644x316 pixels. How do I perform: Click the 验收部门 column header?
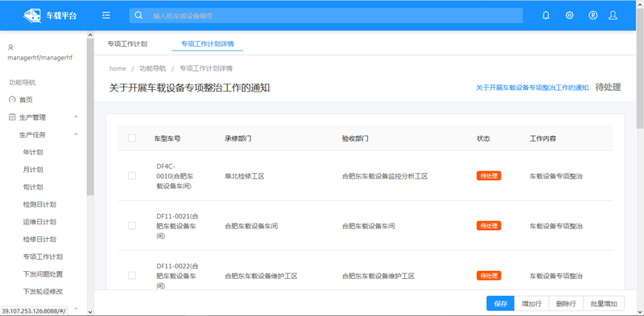tap(355, 139)
